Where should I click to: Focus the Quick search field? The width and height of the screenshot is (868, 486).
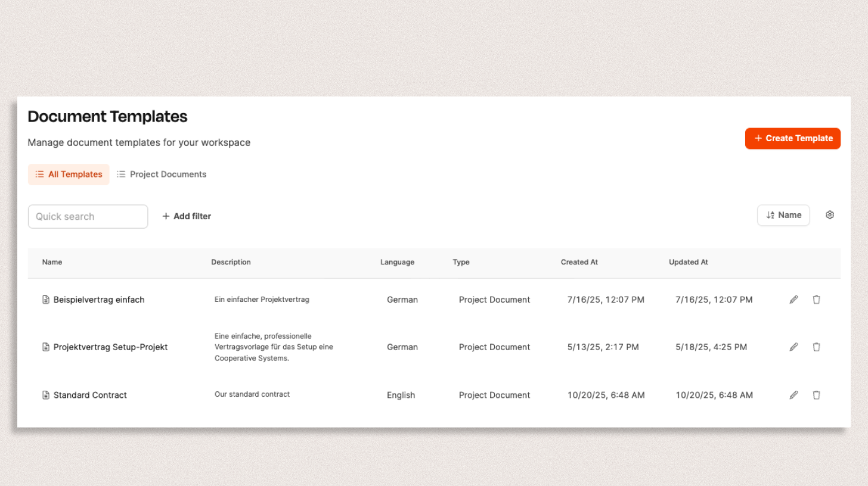tap(88, 216)
